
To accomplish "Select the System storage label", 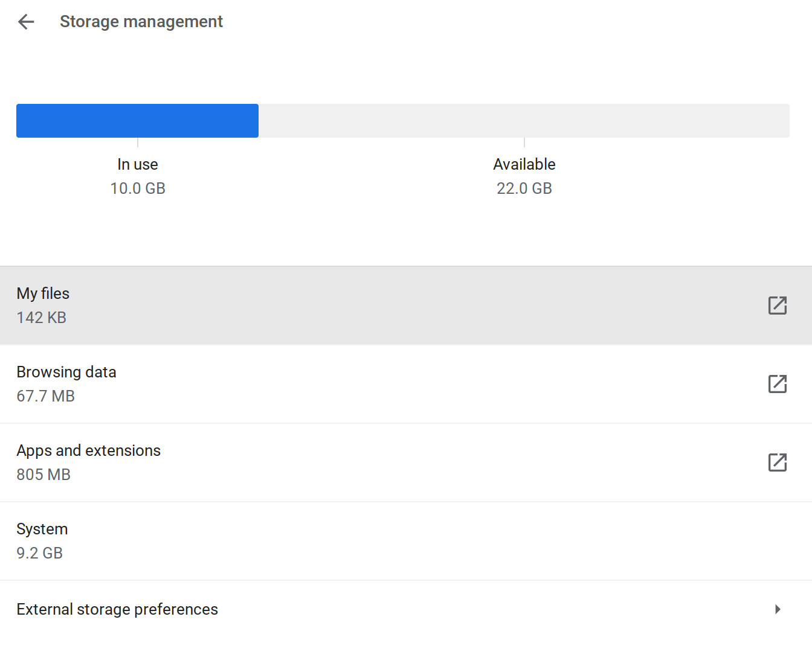I will click(x=42, y=529).
